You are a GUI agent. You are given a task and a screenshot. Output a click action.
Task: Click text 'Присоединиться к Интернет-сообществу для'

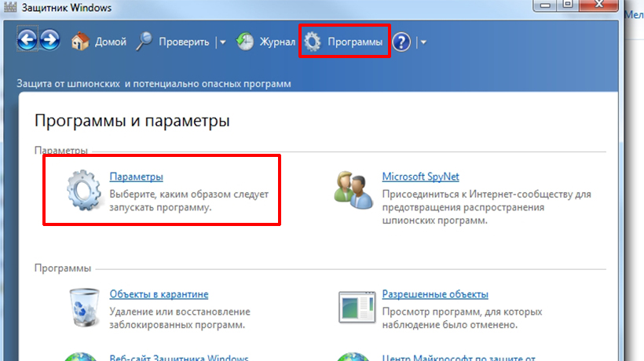click(486, 194)
